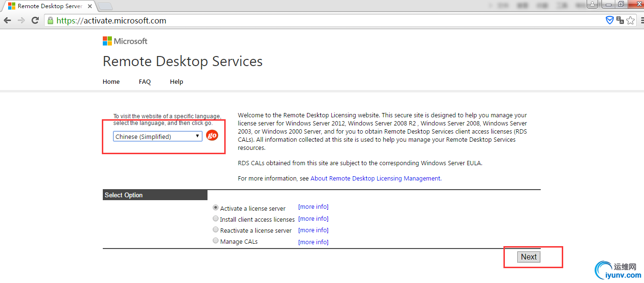
Task: Select the Manage CALs option
Action: [216, 241]
